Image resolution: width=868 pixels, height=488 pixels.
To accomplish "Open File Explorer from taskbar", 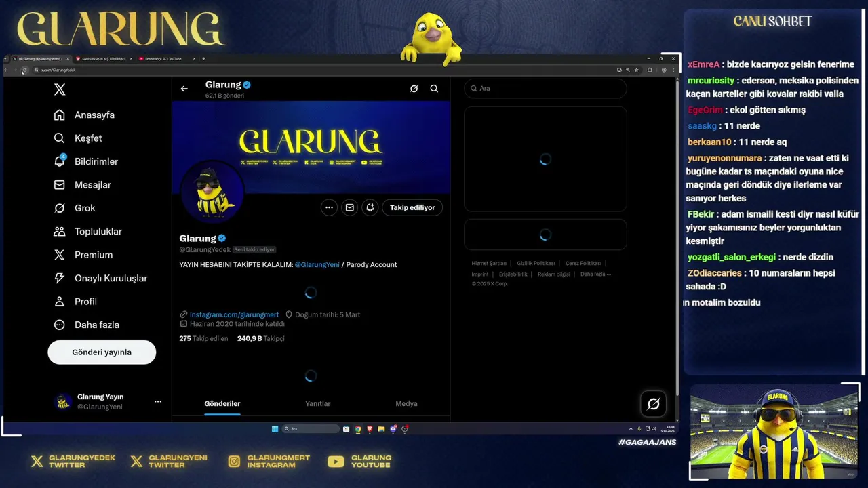I will (x=381, y=429).
